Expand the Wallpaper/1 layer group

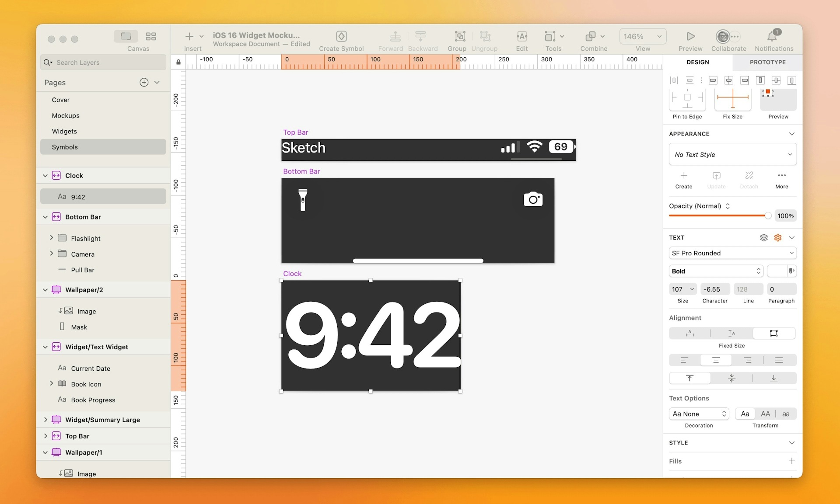(x=46, y=452)
